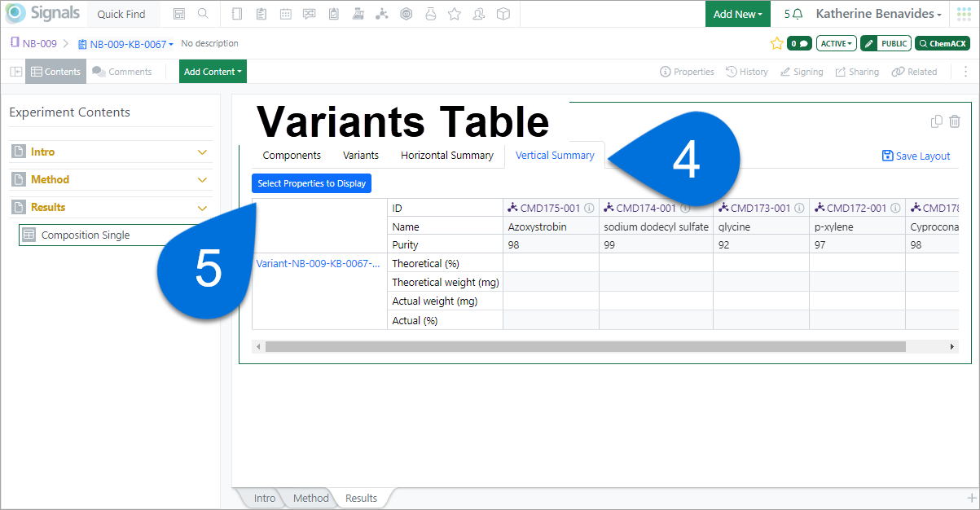Click the hexagon CD icon
Image resolution: width=980 pixels, height=510 pixels.
[x=407, y=14]
